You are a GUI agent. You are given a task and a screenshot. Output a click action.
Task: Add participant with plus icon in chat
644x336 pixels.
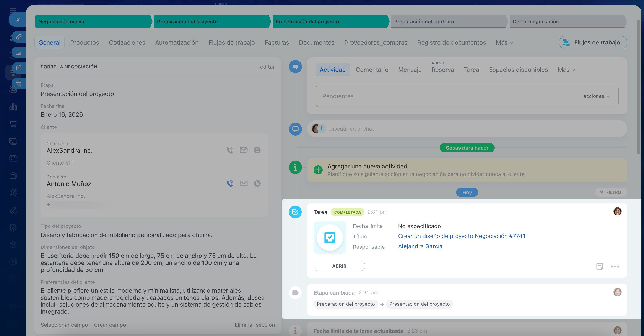click(322, 128)
